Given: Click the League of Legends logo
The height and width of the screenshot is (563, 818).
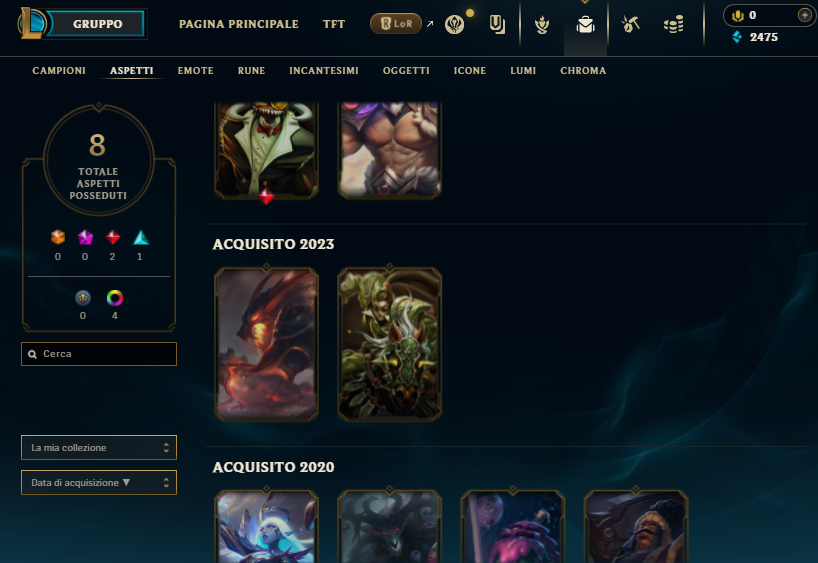Looking at the screenshot, I should 31,23.
